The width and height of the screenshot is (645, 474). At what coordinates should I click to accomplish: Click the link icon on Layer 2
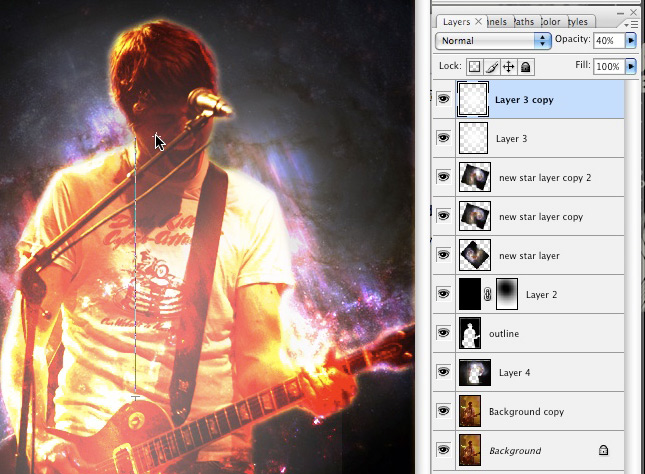(490, 295)
